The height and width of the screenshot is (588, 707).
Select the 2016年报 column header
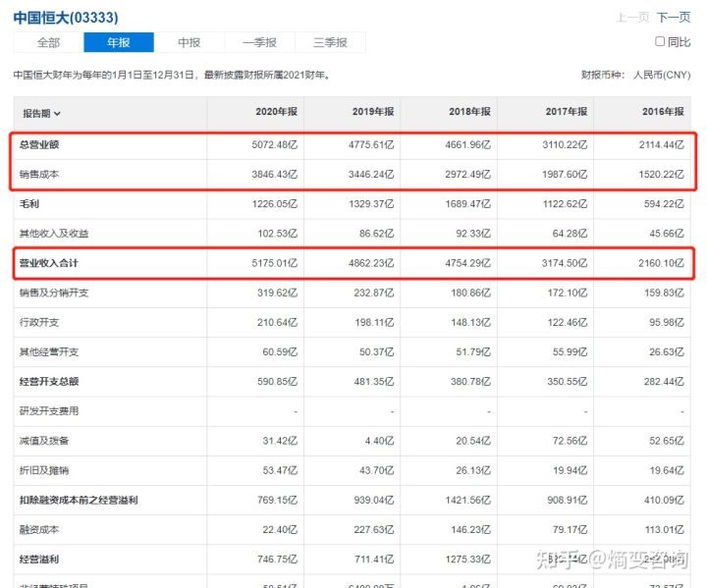click(663, 111)
